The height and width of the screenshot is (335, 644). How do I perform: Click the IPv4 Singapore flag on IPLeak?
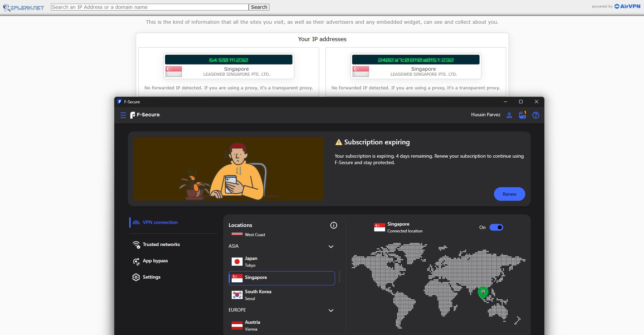coord(174,71)
